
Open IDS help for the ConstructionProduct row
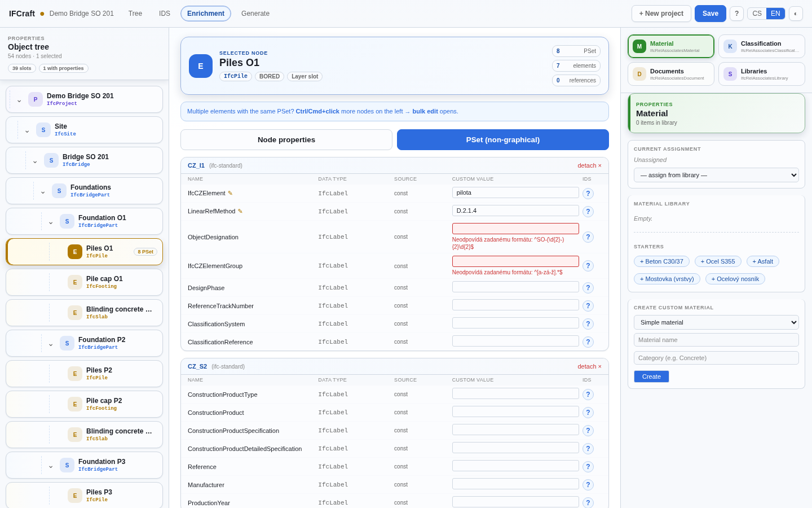pyautogui.click(x=588, y=413)
